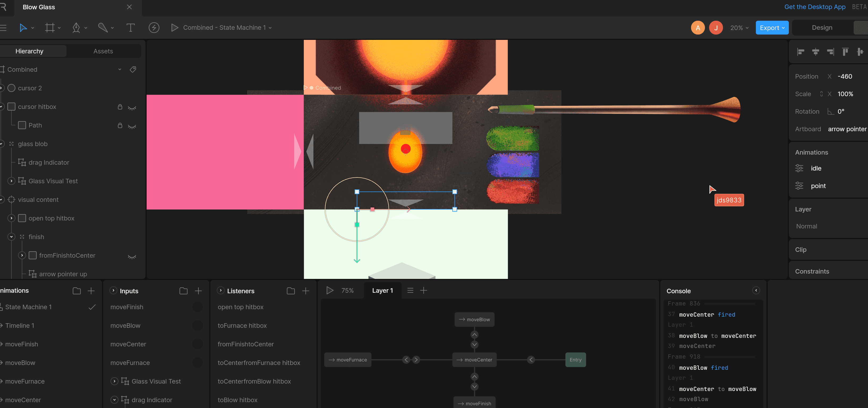The height and width of the screenshot is (408, 868).
Task: Add a new listener
Action: pyautogui.click(x=306, y=291)
